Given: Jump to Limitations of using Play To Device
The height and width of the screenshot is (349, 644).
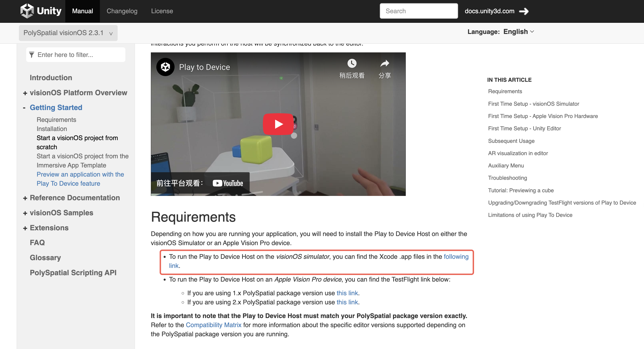Looking at the screenshot, I should coord(530,215).
